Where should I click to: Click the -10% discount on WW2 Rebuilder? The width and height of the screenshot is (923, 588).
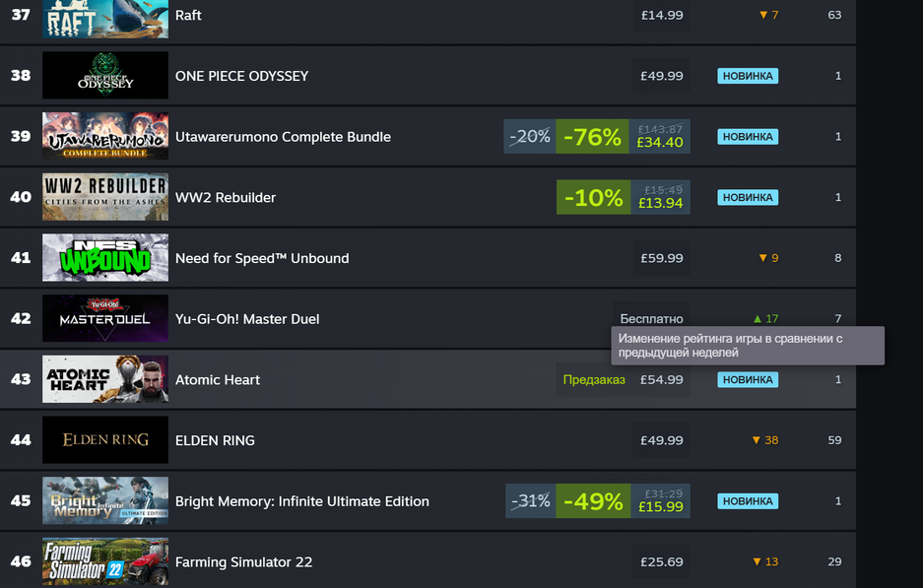[x=592, y=197]
